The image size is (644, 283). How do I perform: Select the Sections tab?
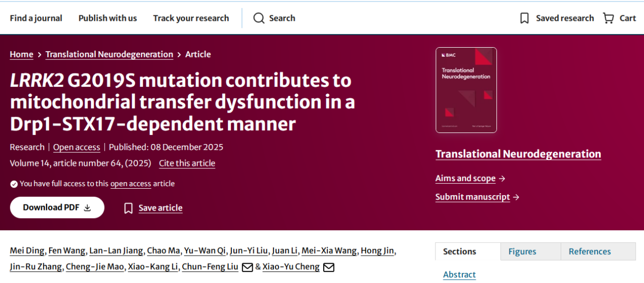459,252
